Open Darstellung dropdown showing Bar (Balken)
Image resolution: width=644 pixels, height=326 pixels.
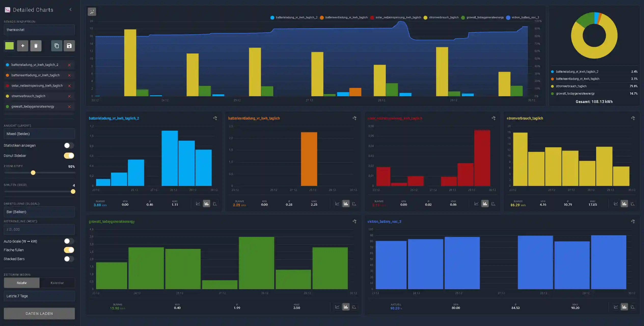tap(39, 212)
